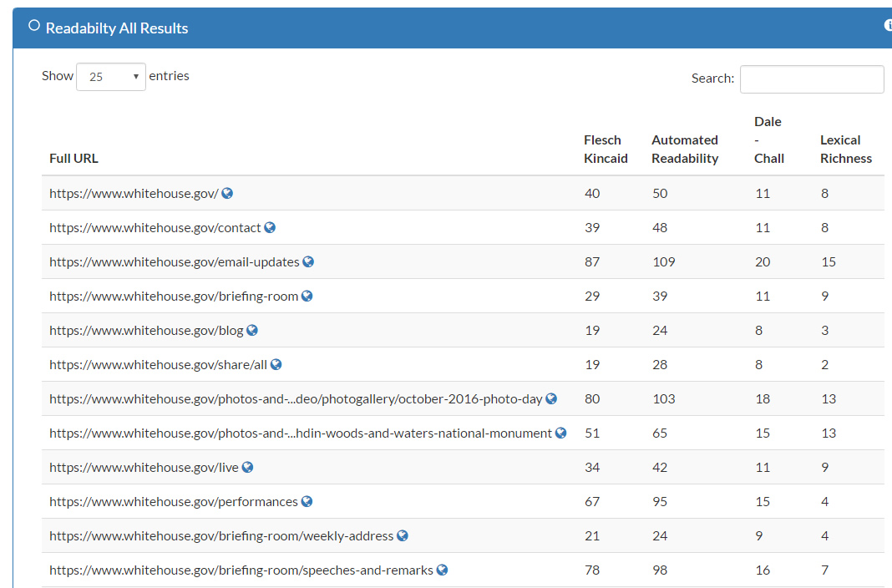Click Flesch Kincaid value 78 in speeches row
Viewport: 892px width, 588px height.
(592, 570)
